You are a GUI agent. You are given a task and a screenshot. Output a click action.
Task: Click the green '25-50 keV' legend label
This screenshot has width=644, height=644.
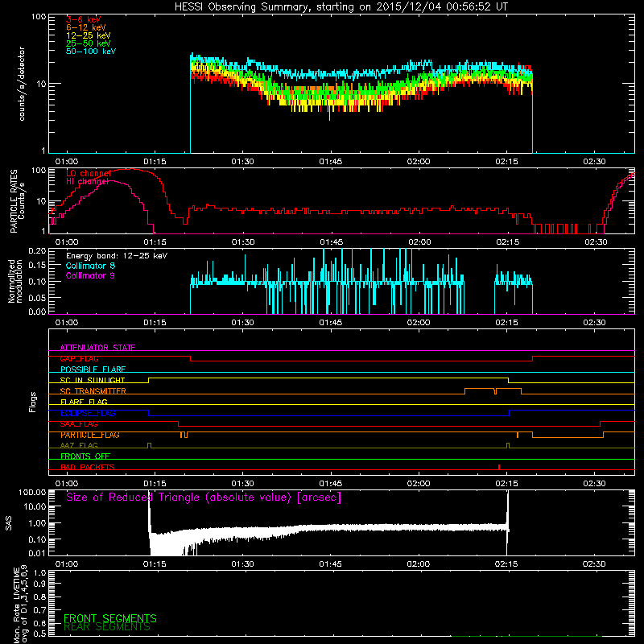(89, 43)
